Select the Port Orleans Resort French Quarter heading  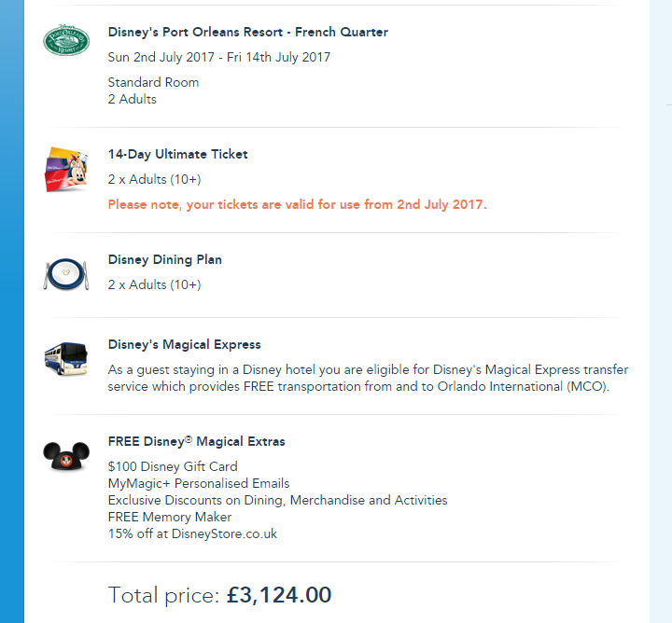click(247, 33)
